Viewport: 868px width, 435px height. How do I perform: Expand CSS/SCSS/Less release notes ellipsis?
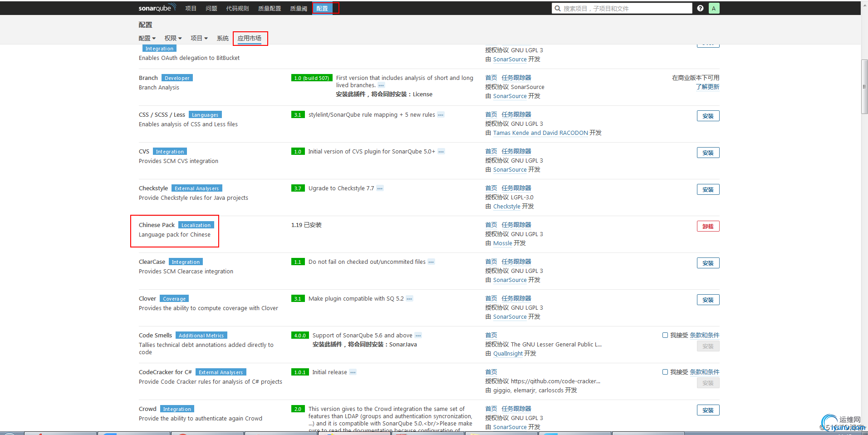click(x=441, y=115)
